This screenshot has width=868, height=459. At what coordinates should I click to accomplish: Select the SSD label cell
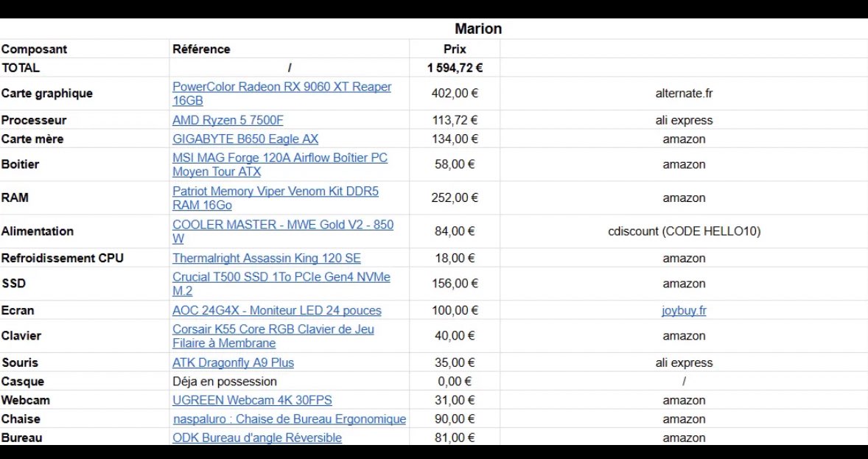[84, 284]
